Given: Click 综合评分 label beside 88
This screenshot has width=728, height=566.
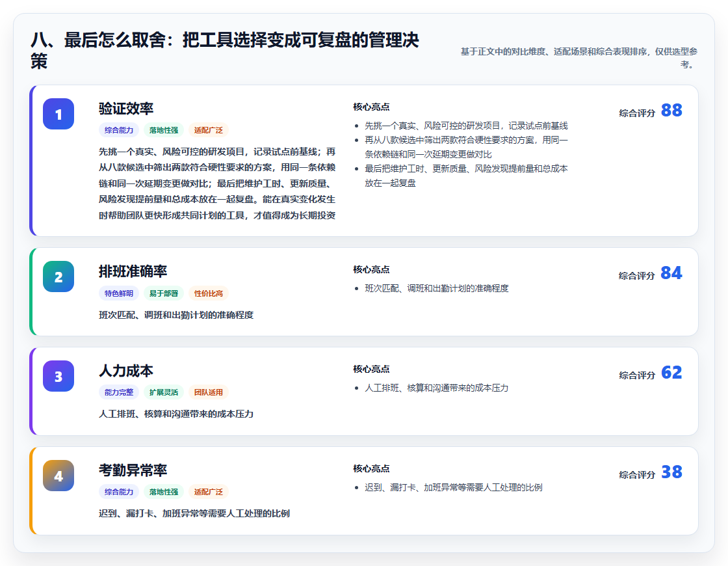Looking at the screenshot, I should pyautogui.click(x=637, y=113).
